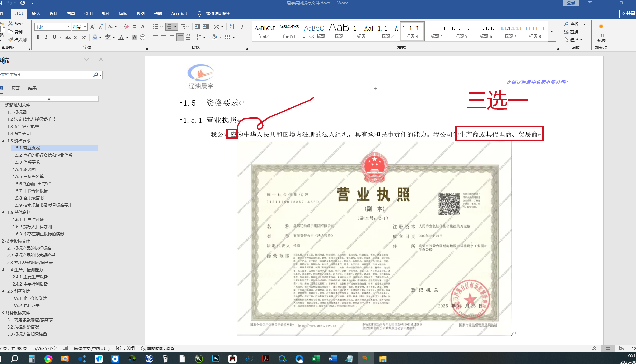Collapse the 2.4 生产、检测能力 tree node
Screen dimensions: 636x364
tap(3, 270)
